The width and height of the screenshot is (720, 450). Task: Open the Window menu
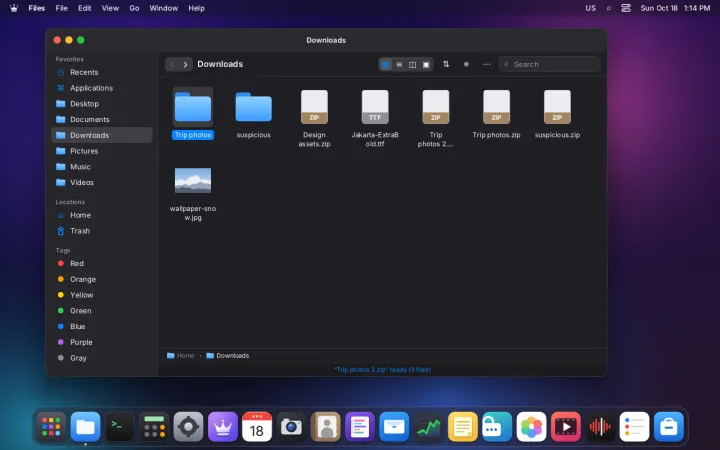click(x=163, y=8)
